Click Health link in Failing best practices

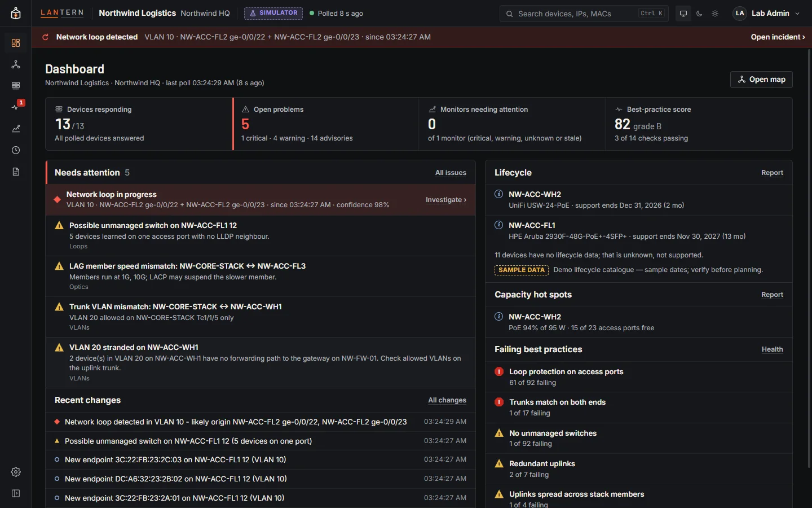tap(772, 349)
